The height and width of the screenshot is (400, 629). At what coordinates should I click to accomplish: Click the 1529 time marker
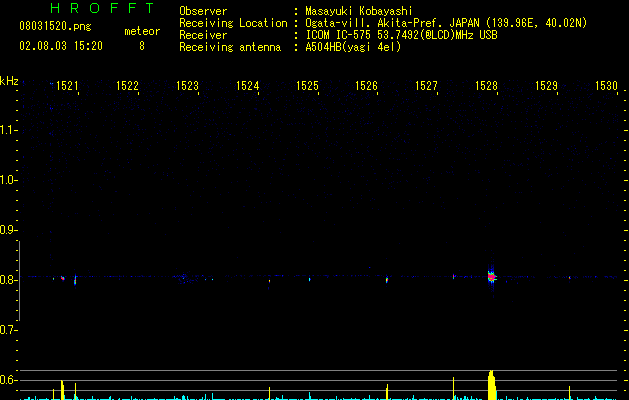click(546, 86)
